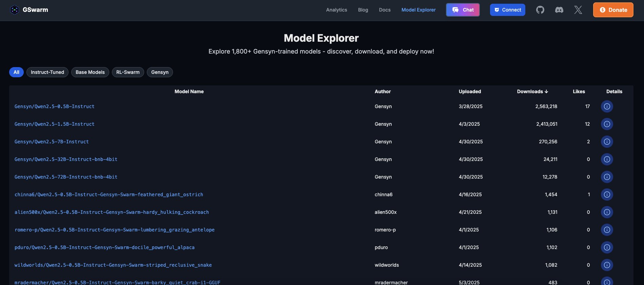Click the Model Explorer page heading
Screen dimensions: 644x285
(321, 38)
